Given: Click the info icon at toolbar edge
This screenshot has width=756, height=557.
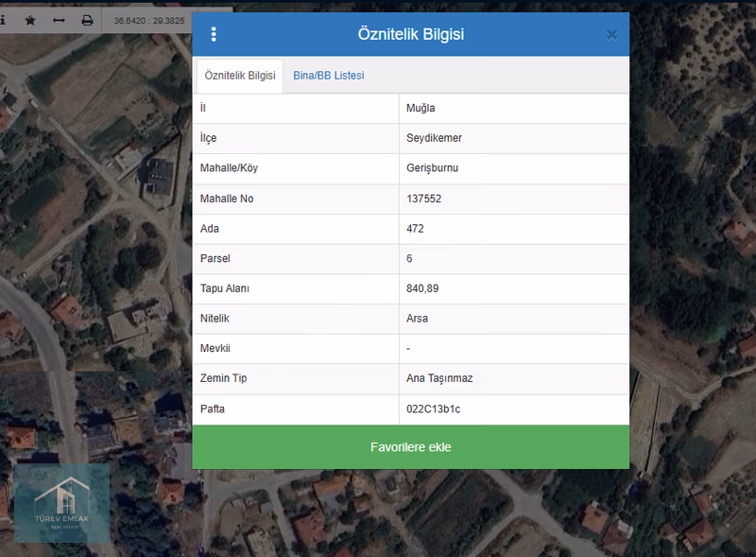Looking at the screenshot, I should [3, 20].
